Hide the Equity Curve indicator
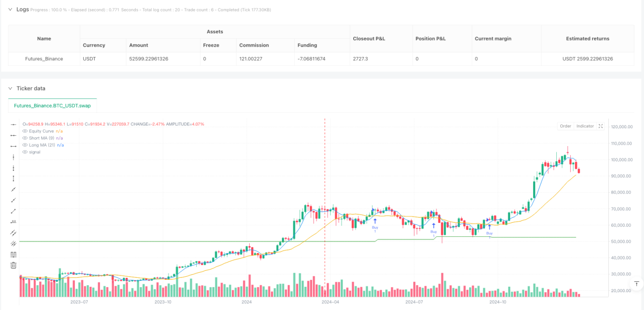 tap(25, 131)
